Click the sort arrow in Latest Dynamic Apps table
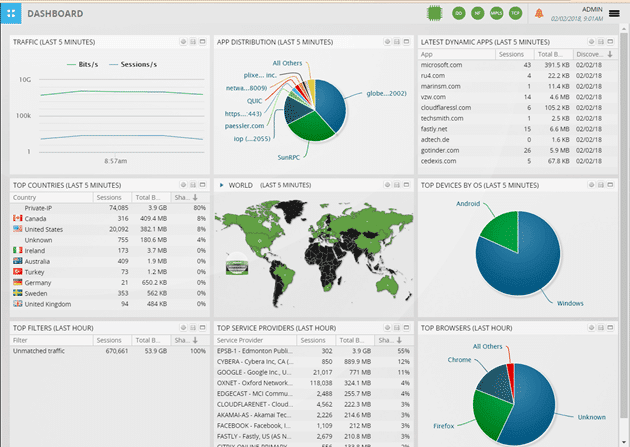Viewport: 630px width, 447px height. click(610, 54)
